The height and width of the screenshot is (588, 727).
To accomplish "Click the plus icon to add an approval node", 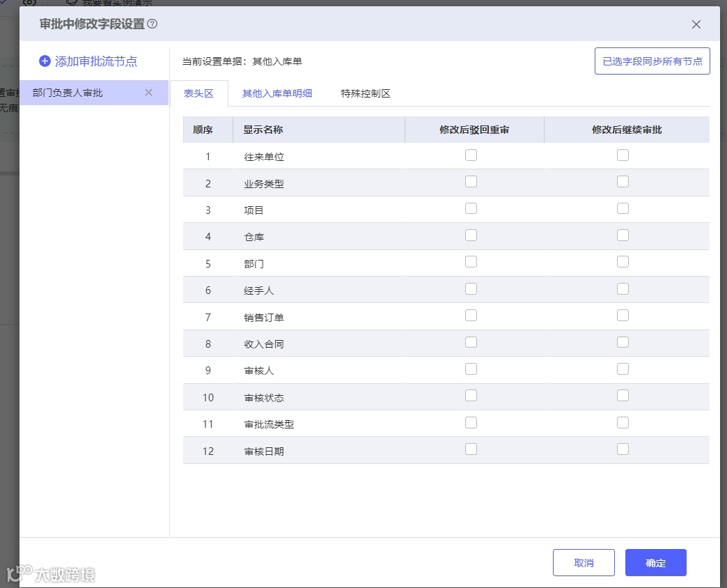I will (x=45, y=61).
